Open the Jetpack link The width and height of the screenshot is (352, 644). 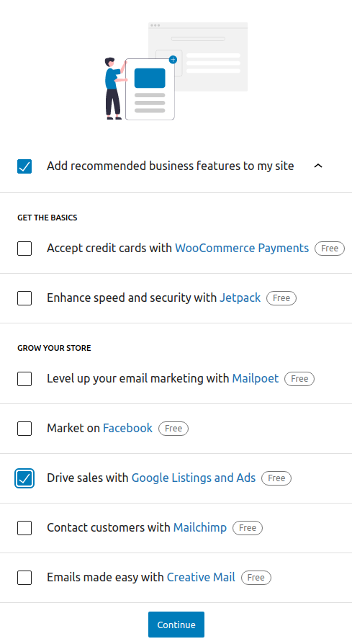coord(240,298)
